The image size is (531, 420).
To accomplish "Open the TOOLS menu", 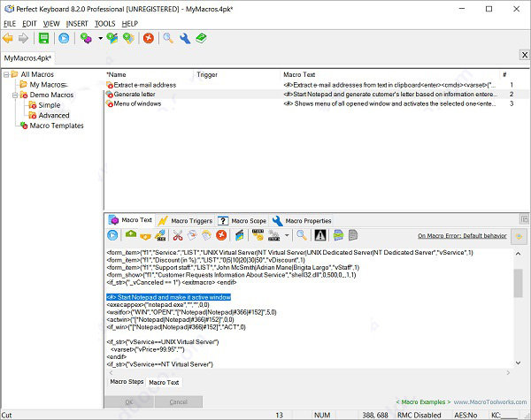I will [104, 24].
